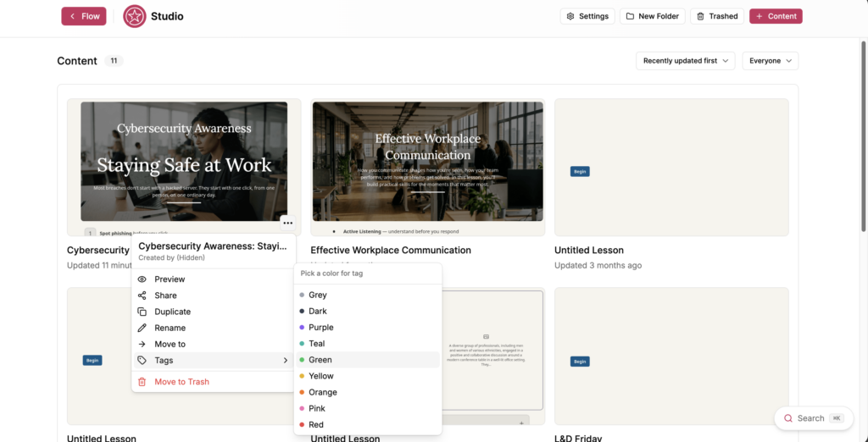Image resolution: width=868 pixels, height=442 pixels.
Task: Click the Studio star logo icon
Action: (135, 16)
